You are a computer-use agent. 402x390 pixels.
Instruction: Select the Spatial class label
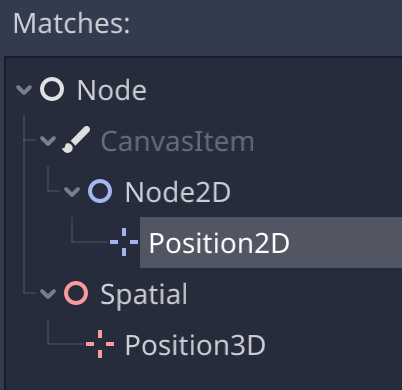pyautogui.click(x=144, y=295)
